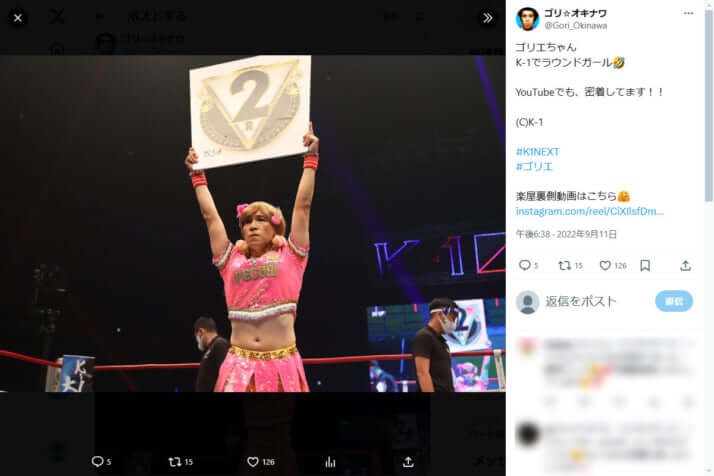Click the reply icon below the photo
The height and width of the screenshot is (476, 714).
click(x=97, y=461)
